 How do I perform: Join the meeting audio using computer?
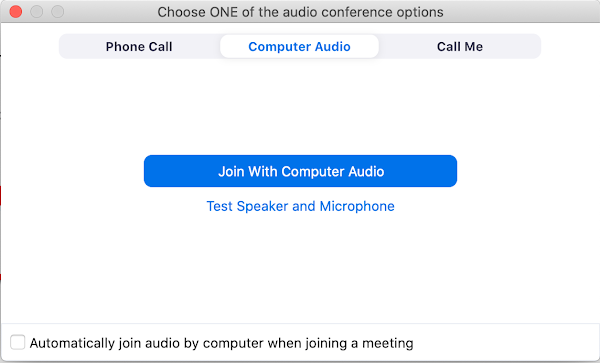(x=300, y=171)
